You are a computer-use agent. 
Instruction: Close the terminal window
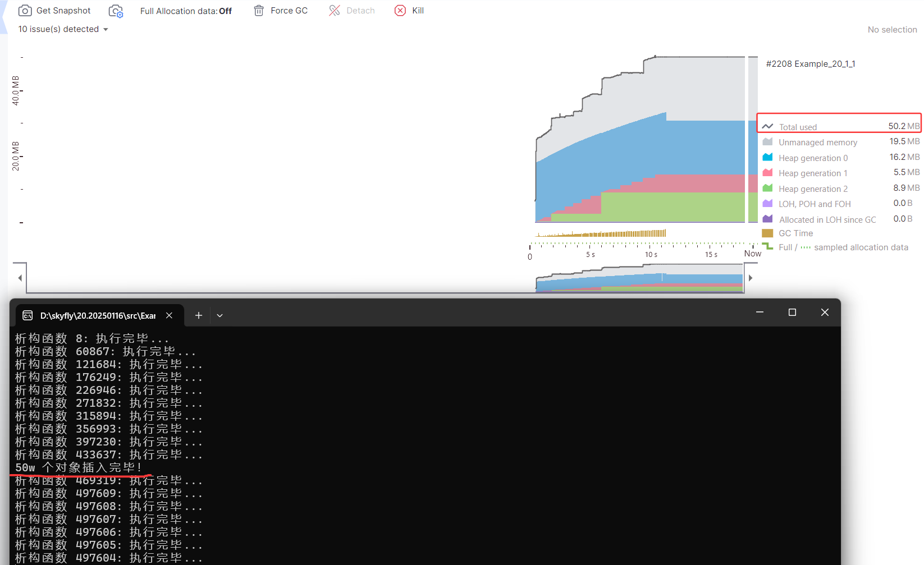(825, 312)
